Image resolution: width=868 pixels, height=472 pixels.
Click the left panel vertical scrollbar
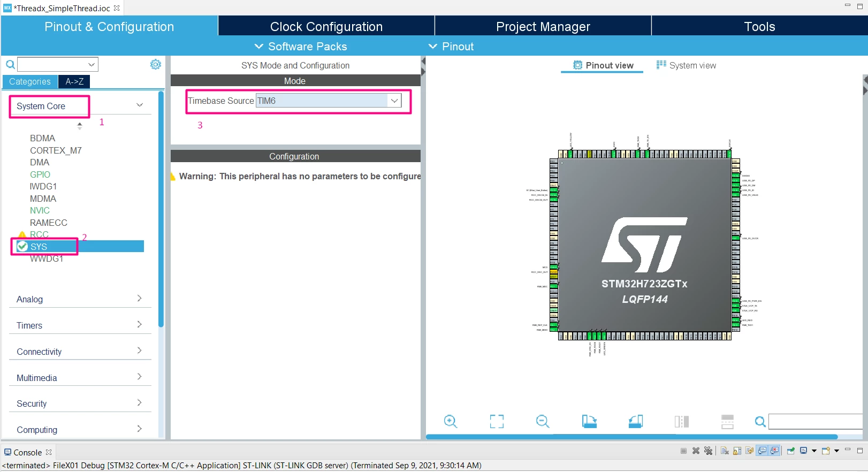point(161,209)
